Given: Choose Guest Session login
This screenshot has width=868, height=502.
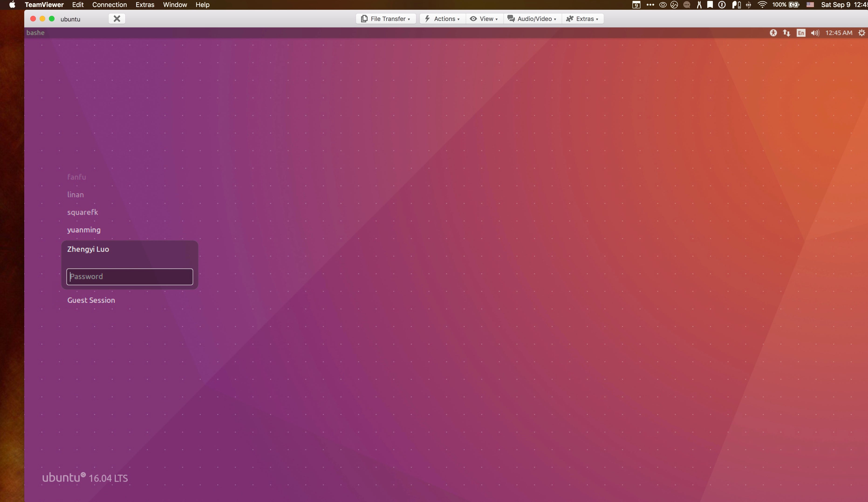Looking at the screenshot, I should (x=91, y=300).
